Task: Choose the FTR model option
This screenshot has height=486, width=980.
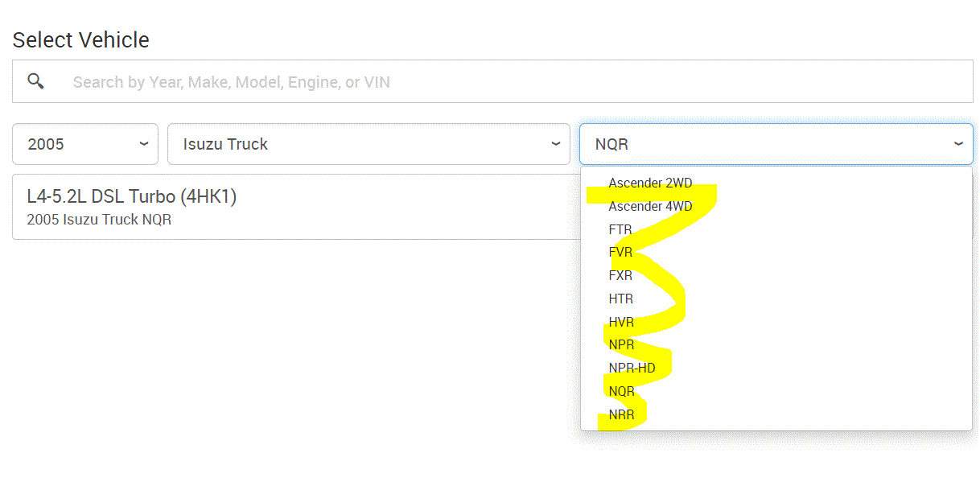Action: (x=620, y=229)
